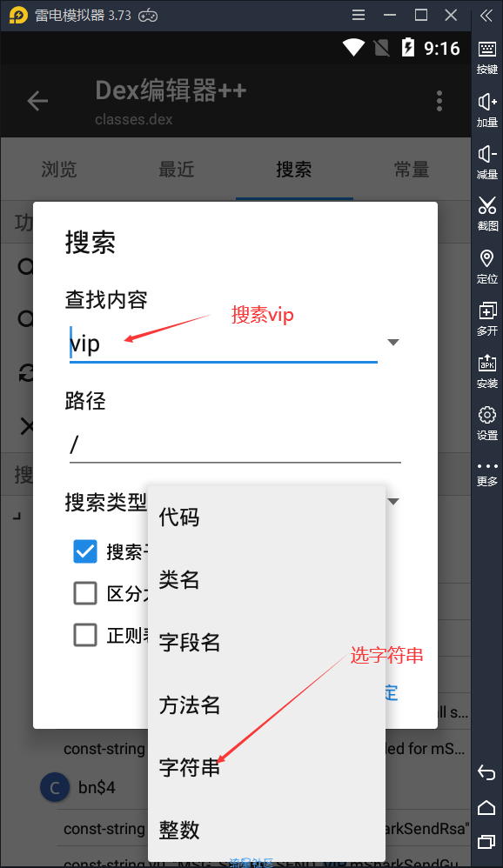
Task: Click the Android back arrow in sidebar
Action: tap(486, 771)
